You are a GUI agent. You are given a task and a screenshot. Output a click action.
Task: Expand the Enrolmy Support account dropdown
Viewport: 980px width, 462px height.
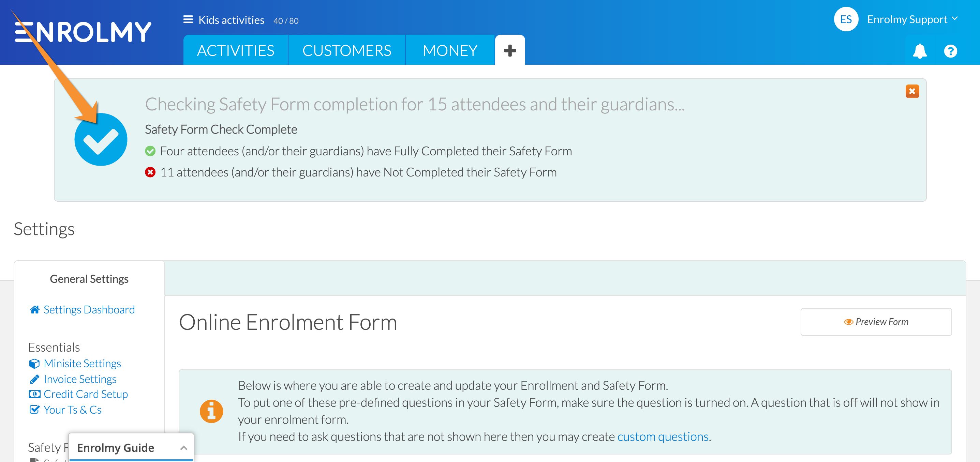click(x=912, y=19)
